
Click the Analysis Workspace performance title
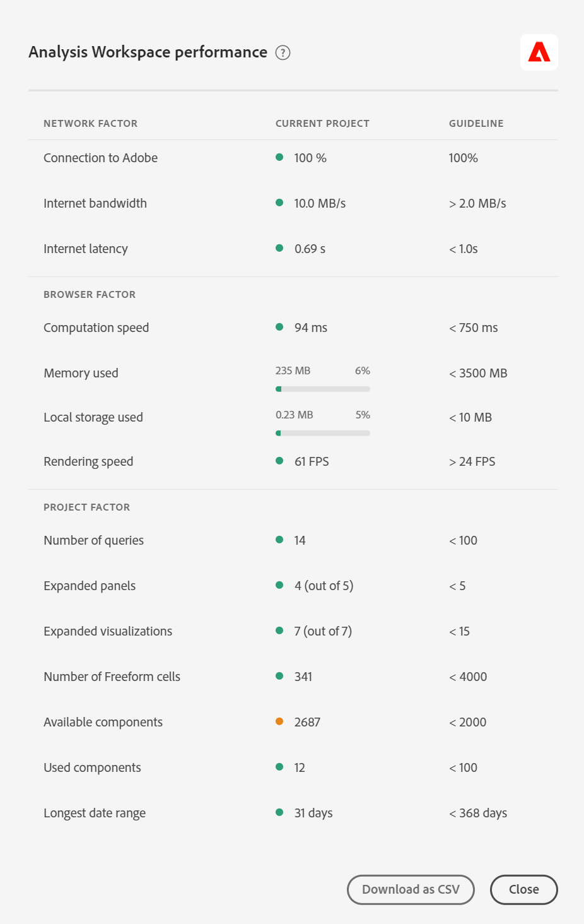pyautogui.click(x=148, y=52)
